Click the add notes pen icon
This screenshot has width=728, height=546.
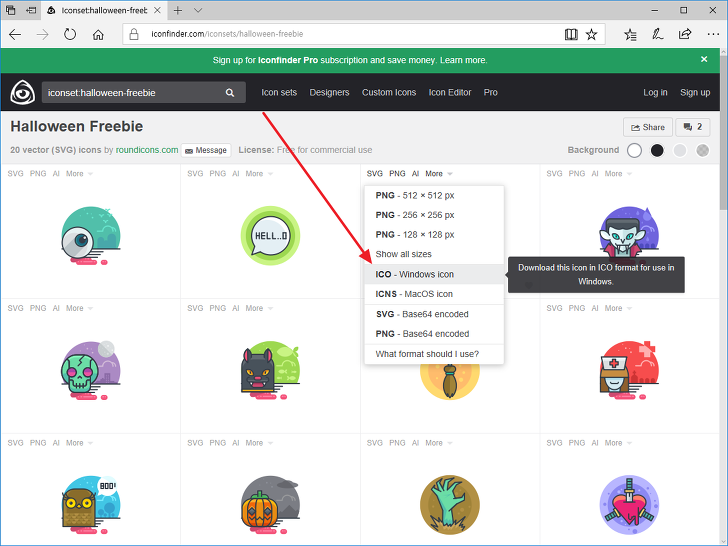point(657,34)
